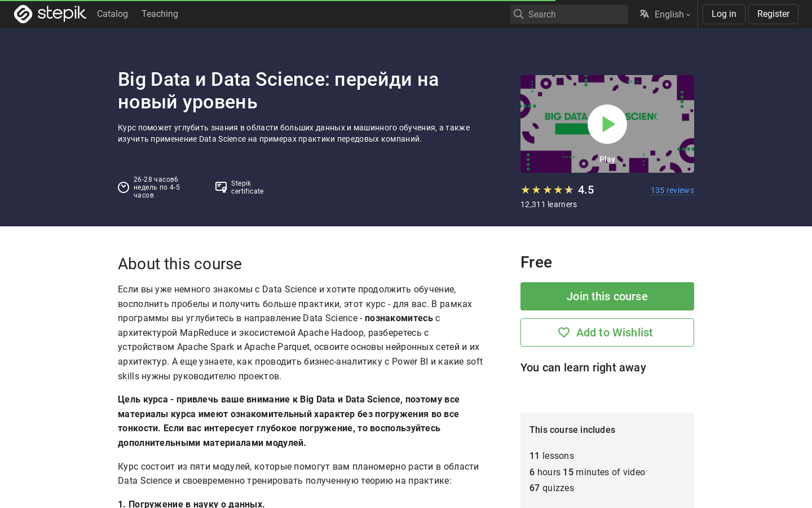This screenshot has width=812, height=508.
Task: Click the Stepik certificate icon
Action: 221,187
